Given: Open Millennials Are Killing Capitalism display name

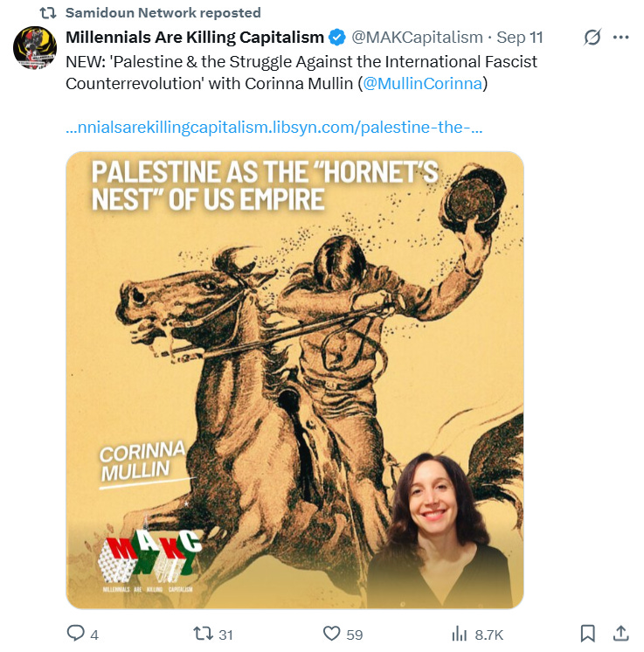Looking at the screenshot, I should pyautogui.click(x=195, y=38).
